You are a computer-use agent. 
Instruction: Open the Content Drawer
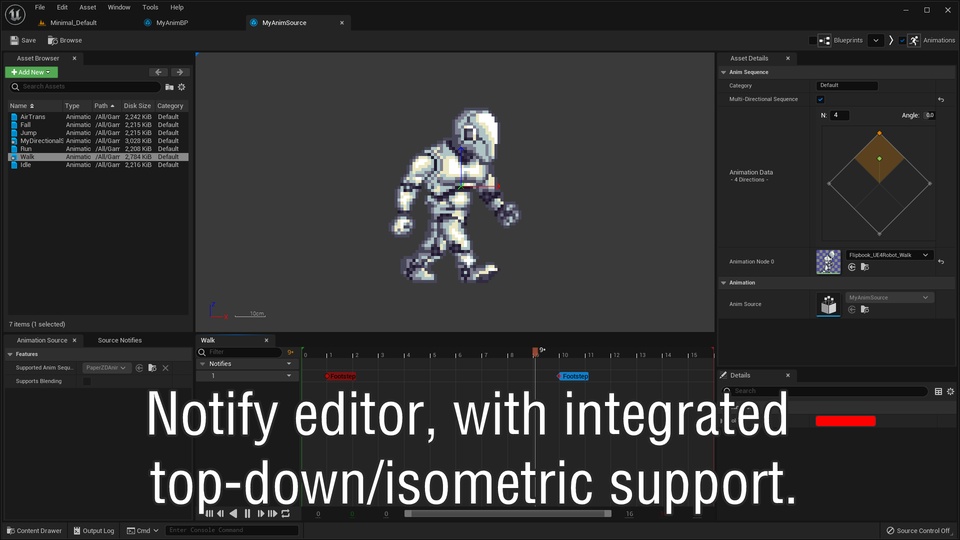34,531
